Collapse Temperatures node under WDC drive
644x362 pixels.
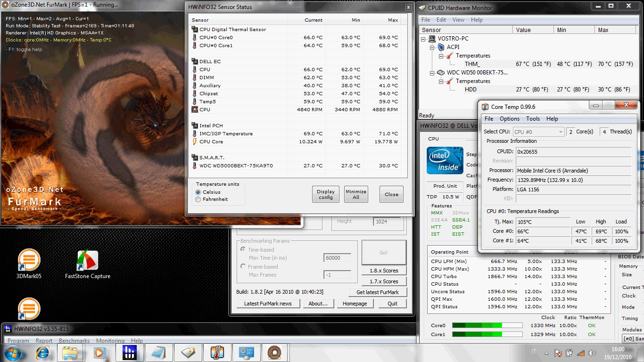442,81
